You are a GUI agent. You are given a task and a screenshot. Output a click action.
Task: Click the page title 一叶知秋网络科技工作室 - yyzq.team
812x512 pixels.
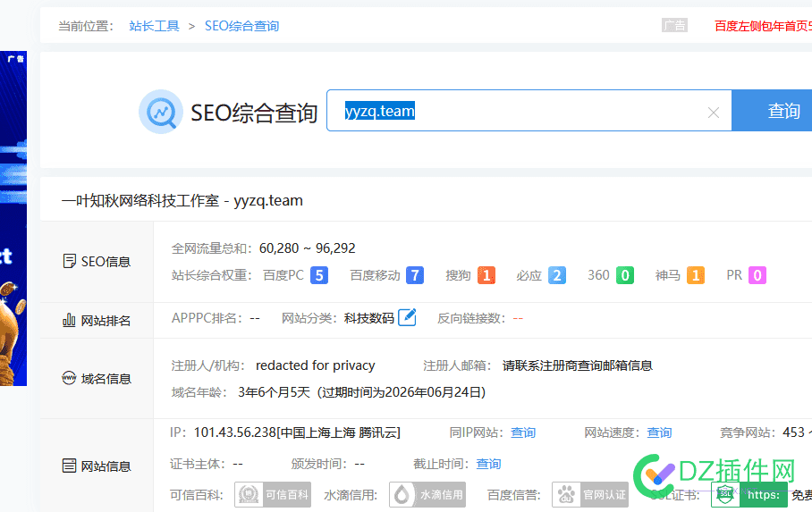[182, 201]
